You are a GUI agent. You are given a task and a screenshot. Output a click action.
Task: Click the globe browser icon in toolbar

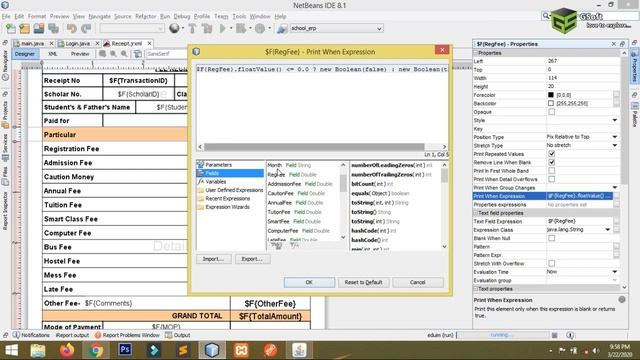(174, 28)
